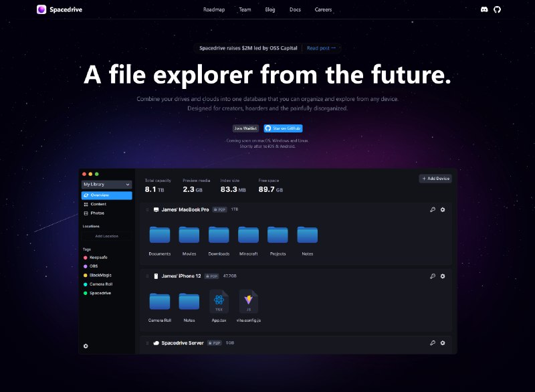535x392 pixels.
Task: Select the App.tsx React file icon
Action: click(x=219, y=302)
